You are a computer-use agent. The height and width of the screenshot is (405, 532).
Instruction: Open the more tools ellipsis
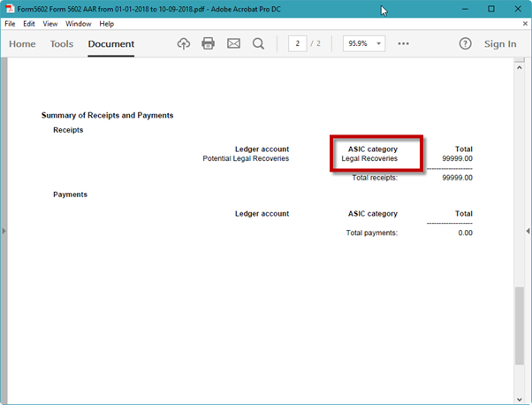(404, 43)
